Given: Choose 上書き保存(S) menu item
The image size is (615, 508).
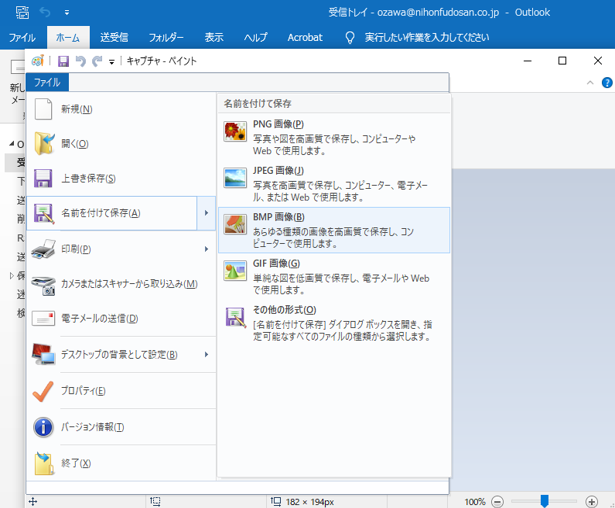Looking at the screenshot, I should click(x=121, y=178).
